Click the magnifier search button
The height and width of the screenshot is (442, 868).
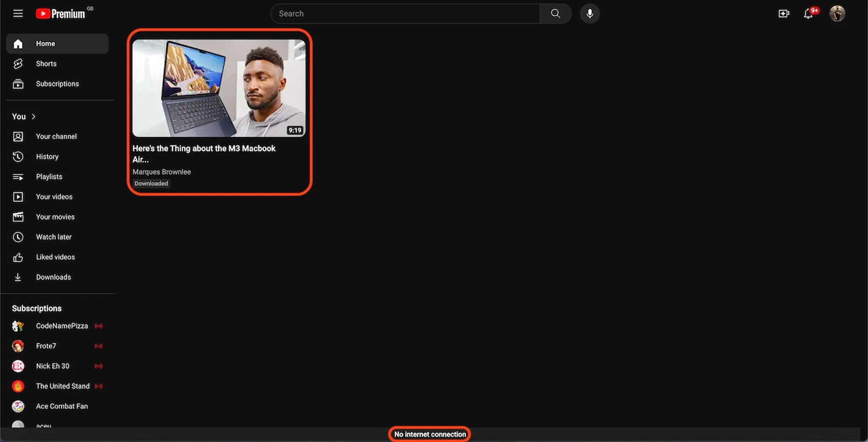click(x=555, y=14)
